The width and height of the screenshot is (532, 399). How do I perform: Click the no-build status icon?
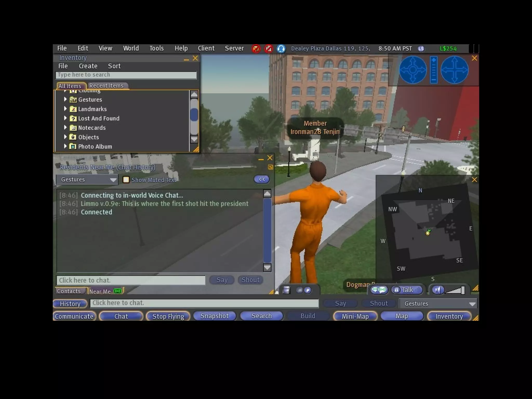256,49
